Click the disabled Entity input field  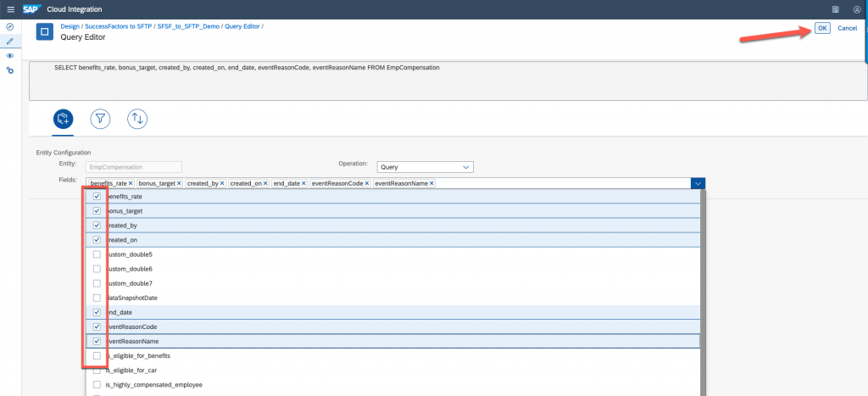134,167
